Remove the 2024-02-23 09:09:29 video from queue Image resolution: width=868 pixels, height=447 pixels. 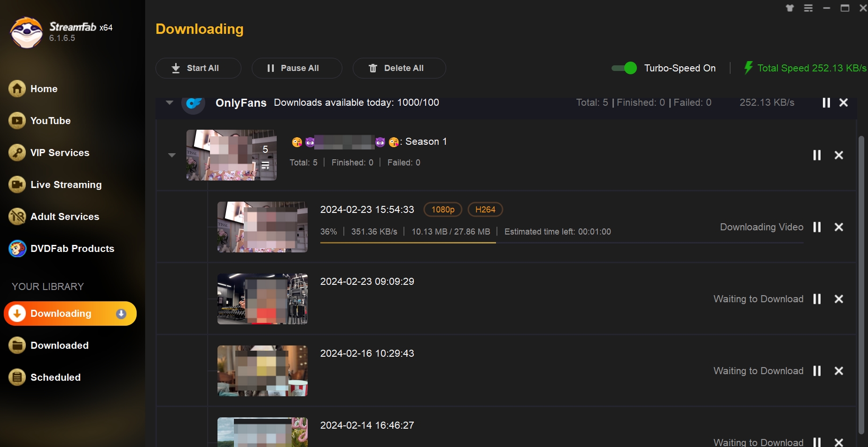click(x=838, y=299)
